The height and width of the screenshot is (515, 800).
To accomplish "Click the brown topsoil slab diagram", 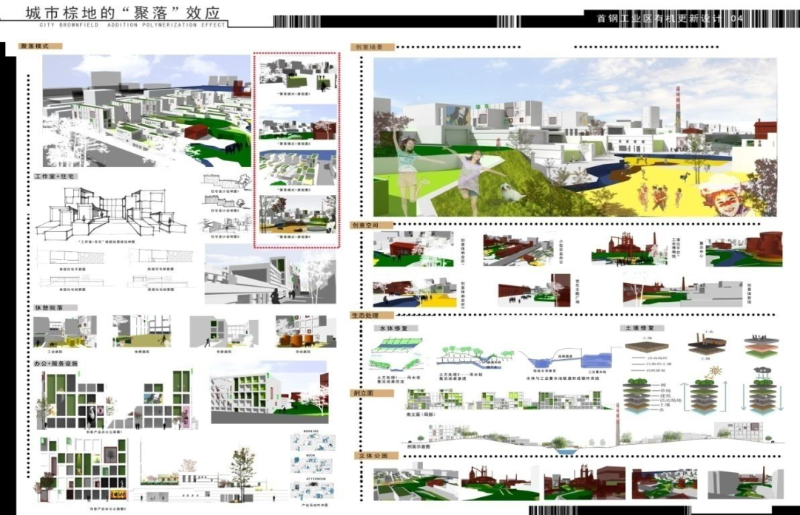I will pos(646,350).
